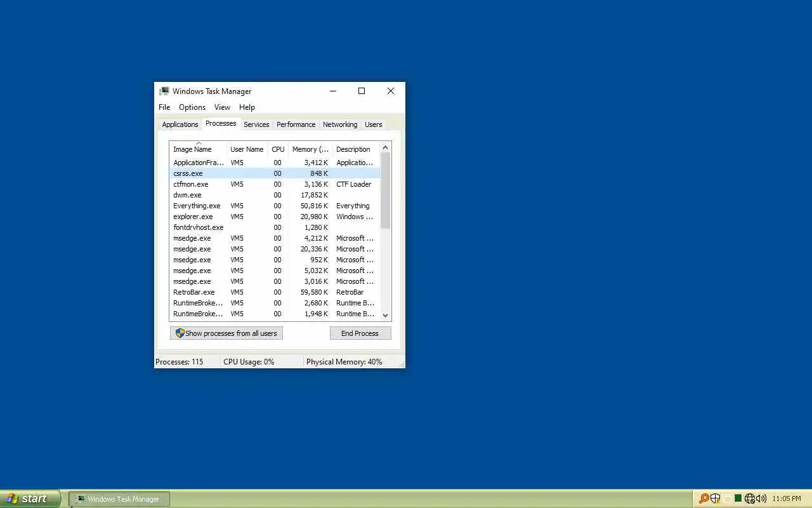Click the Windows Task Manager taskbar button

[119, 499]
